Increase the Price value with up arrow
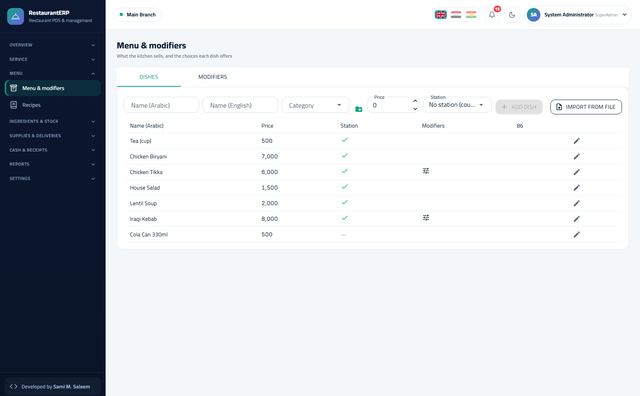 415,101
